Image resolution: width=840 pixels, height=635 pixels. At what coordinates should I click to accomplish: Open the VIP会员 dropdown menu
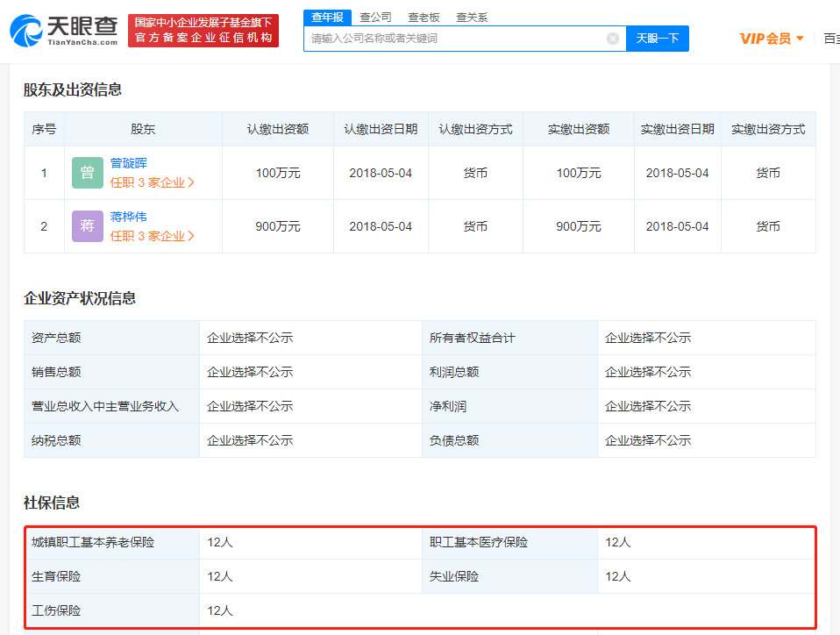click(772, 39)
